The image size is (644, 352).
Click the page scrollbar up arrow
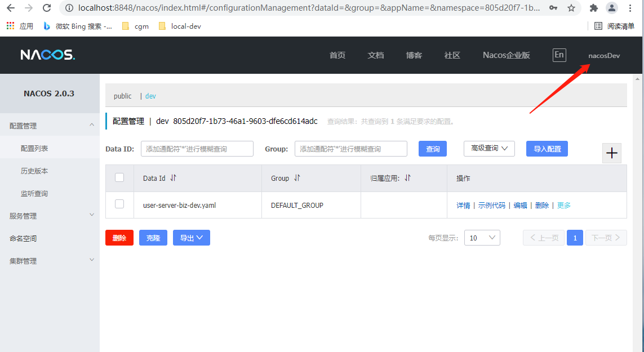pyautogui.click(x=637, y=79)
